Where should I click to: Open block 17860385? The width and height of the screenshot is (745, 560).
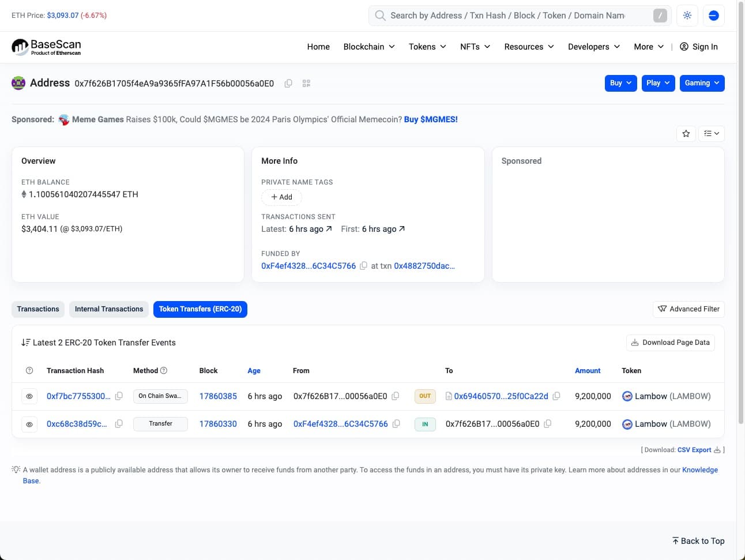pos(218,396)
